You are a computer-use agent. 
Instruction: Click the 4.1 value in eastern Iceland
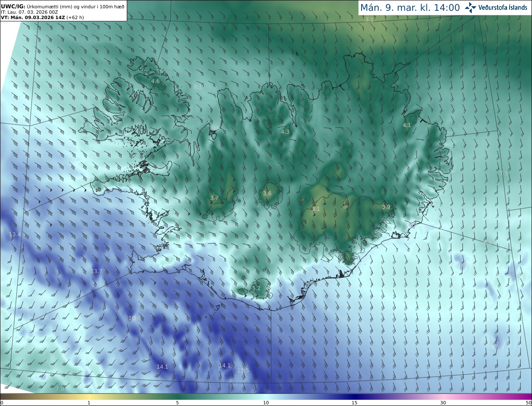406,125
